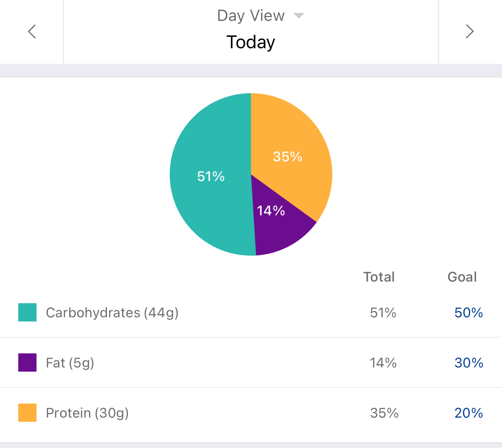The width and height of the screenshot is (502, 448).
Task: Open the Fat (5g) row
Action: click(x=70, y=363)
